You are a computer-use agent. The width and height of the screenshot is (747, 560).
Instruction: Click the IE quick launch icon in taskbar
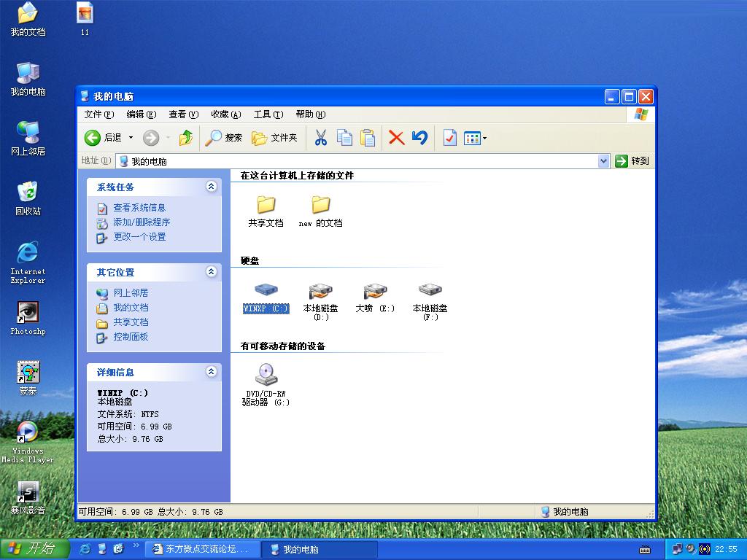[x=85, y=549]
